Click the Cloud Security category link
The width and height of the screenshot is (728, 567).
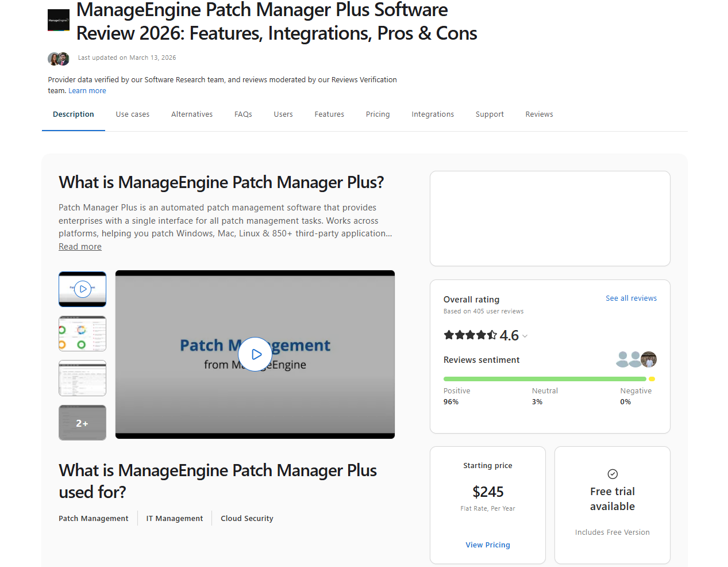coord(247,519)
